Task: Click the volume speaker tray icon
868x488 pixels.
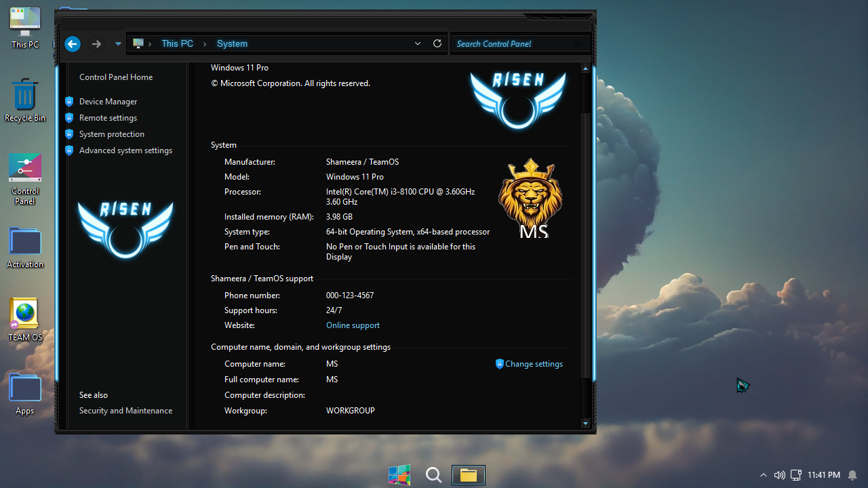Action: (780, 475)
